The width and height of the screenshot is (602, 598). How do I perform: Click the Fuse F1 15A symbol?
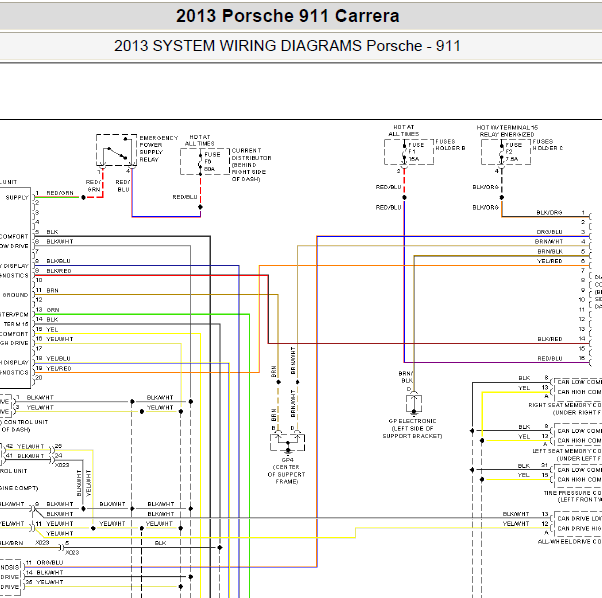tap(409, 152)
